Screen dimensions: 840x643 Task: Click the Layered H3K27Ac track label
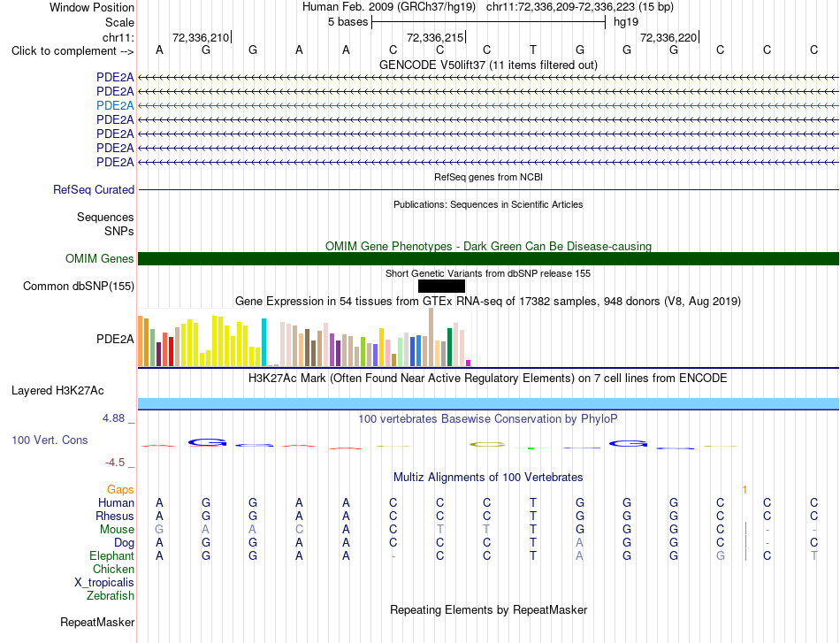coord(57,391)
